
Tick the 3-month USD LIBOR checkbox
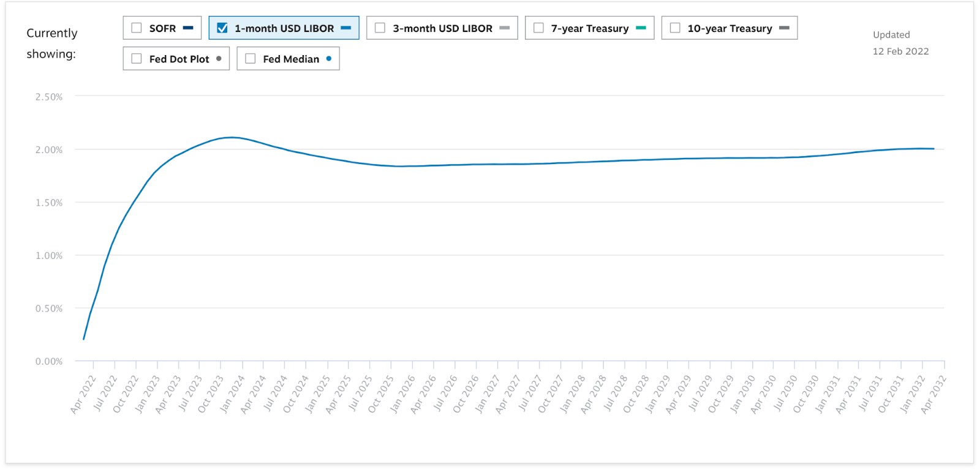point(380,28)
